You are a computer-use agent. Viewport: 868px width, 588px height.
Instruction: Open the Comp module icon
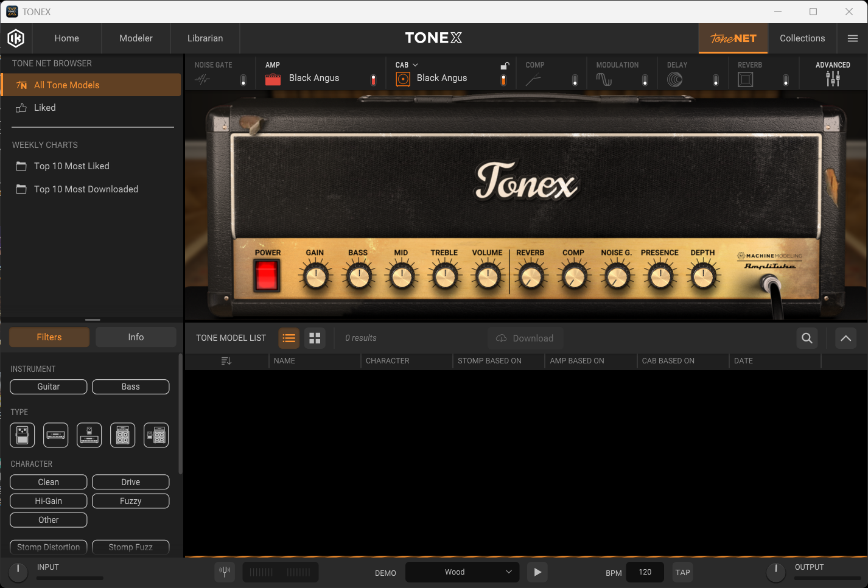click(533, 80)
